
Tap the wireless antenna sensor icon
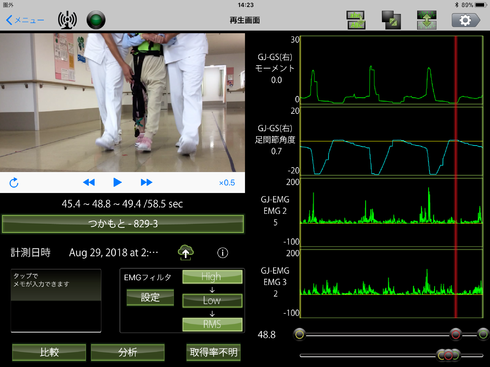click(67, 20)
